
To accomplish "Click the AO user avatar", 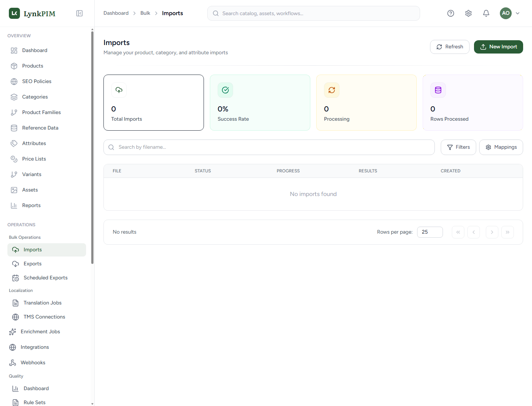I will click(506, 13).
